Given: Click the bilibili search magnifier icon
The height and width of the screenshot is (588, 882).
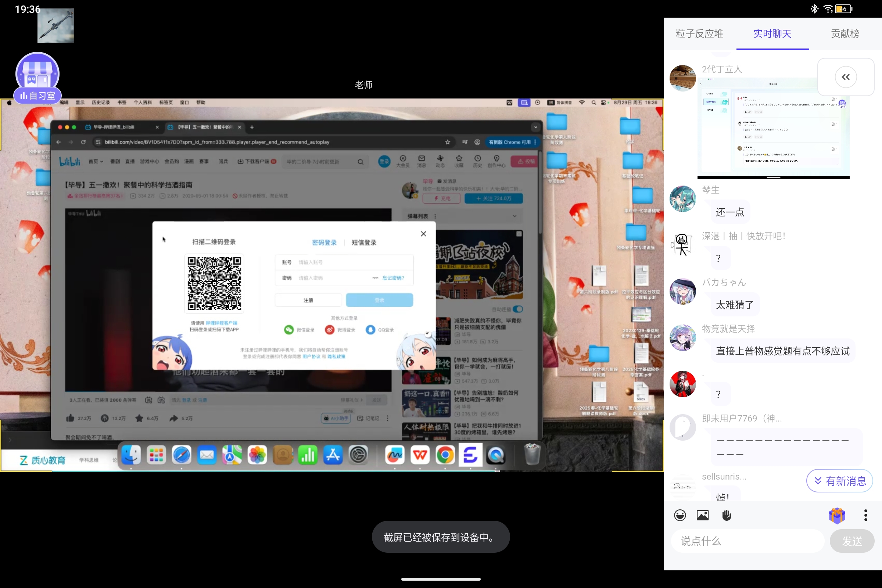Looking at the screenshot, I should [x=361, y=162].
